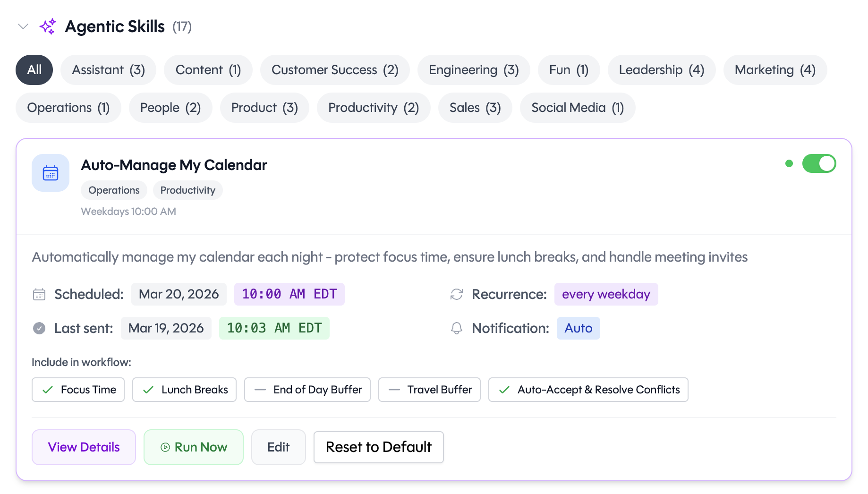Select the All skills filter

tap(34, 69)
